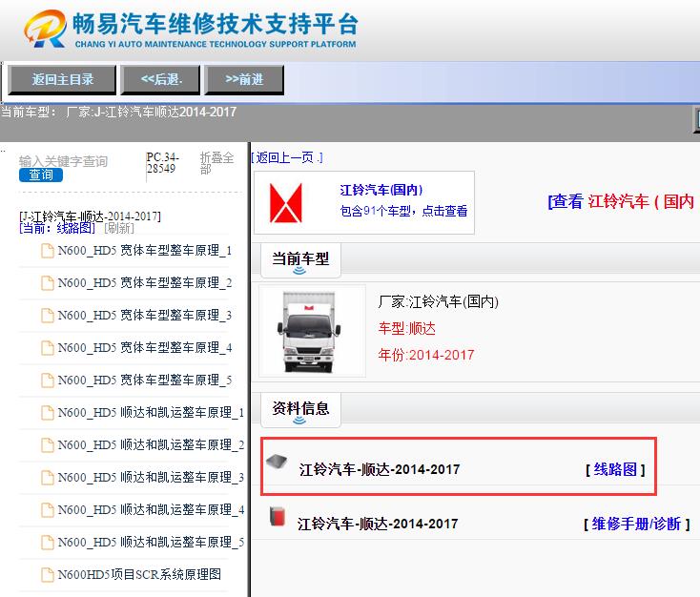This screenshot has height=597, width=700.
Task: Click 江铃汽车-顺达-2014-2017 title in 线路图 row
Action: point(380,469)
